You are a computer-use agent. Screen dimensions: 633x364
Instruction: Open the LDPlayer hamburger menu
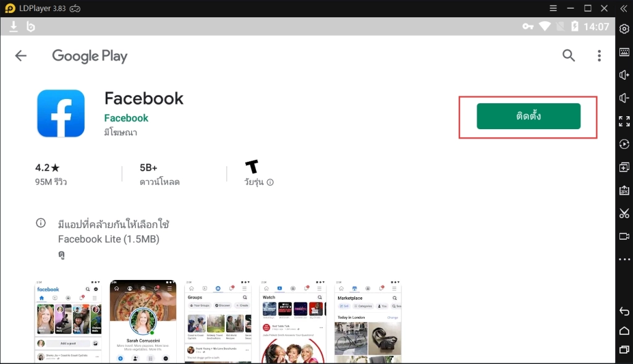[553, 8]
